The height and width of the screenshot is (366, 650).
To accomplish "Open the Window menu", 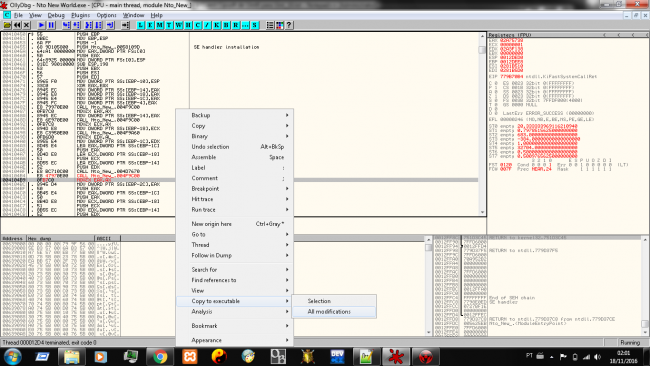I will tap(133, 15).
